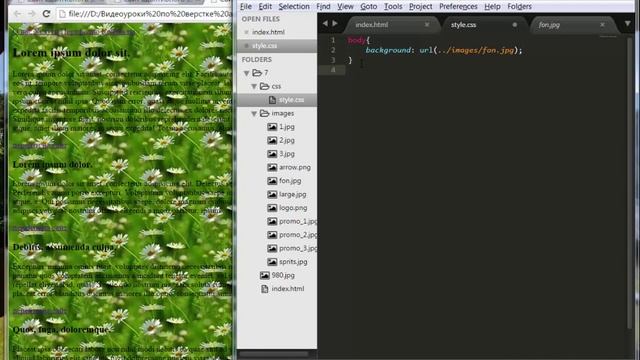Open 3.jpg image file icon
640x360 pixels.
pos(272,154)
